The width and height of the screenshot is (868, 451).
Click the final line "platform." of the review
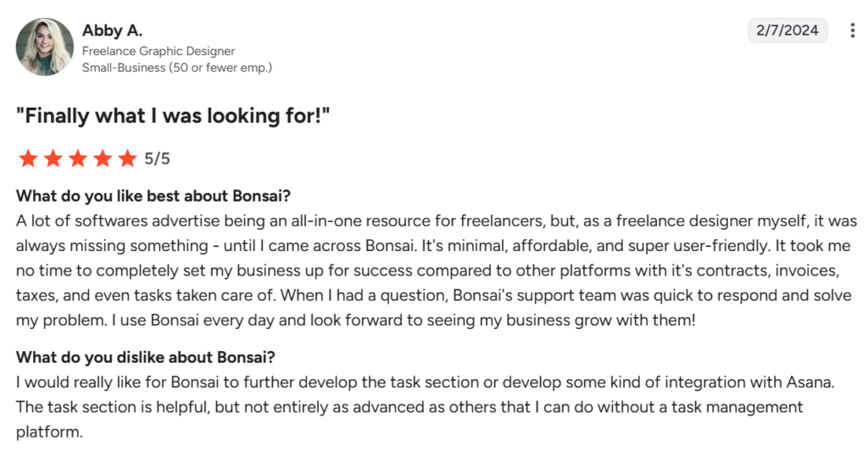(x=49, y=432)
